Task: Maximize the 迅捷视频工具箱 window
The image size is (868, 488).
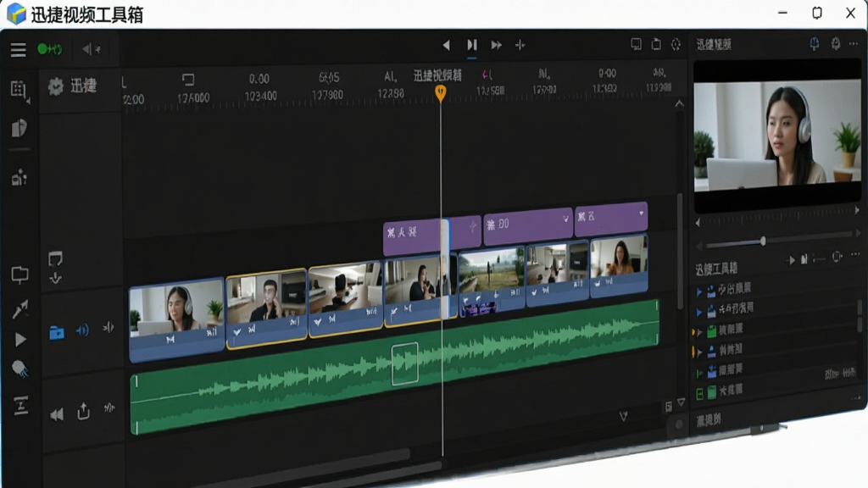Action: pyautogui.click(x=816, y=13)
